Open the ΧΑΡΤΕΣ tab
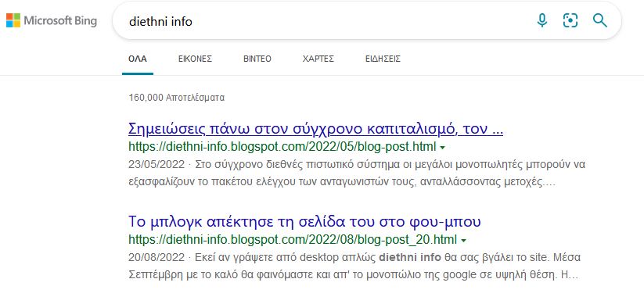 318,59
